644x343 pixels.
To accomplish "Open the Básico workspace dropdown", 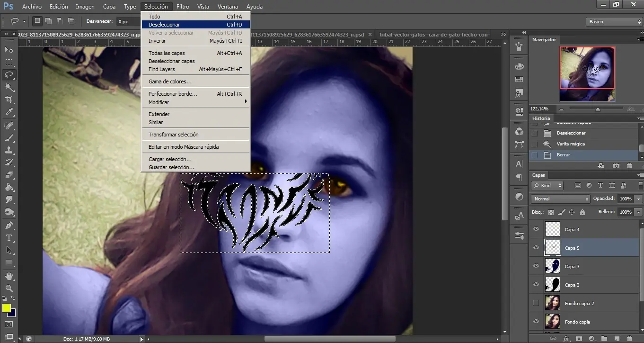I will click(x=614, y=22).
